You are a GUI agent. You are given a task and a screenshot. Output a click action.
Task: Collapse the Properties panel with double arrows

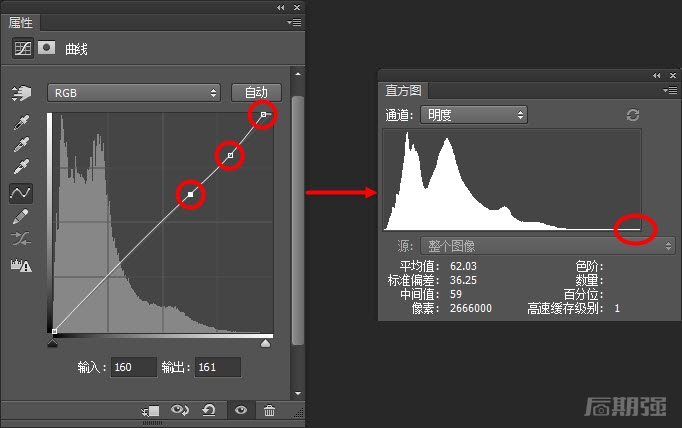(281, 7)
